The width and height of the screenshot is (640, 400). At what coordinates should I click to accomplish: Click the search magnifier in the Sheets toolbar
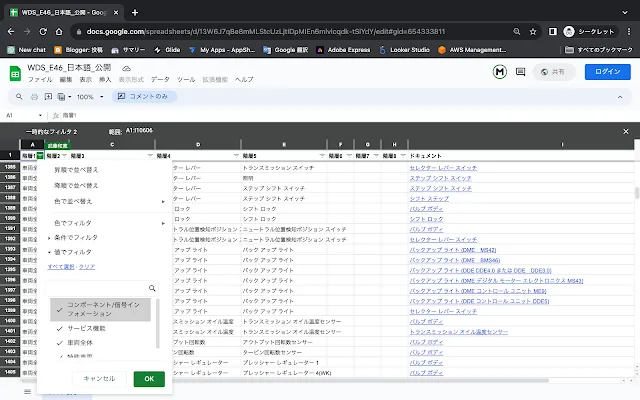pyautogui.click(x=19, y=97)
